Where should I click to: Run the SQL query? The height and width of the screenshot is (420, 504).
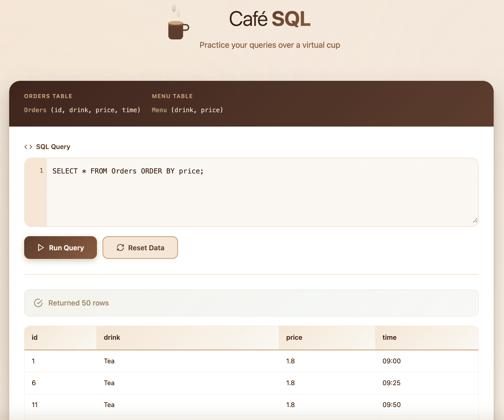tap(60, 247)
